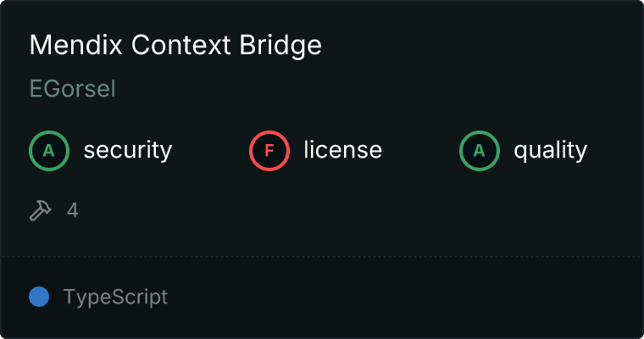Open the EGorsel author profile

[x=72, y=89]
